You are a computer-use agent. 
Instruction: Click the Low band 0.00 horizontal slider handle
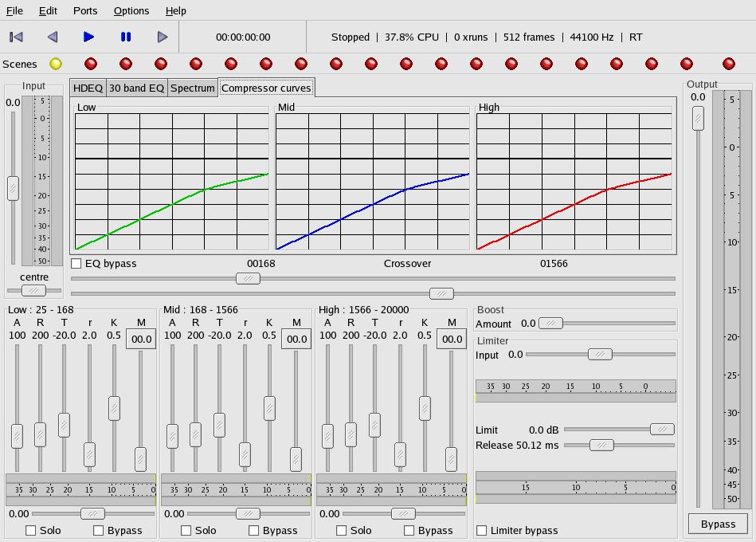click(92, 513)
